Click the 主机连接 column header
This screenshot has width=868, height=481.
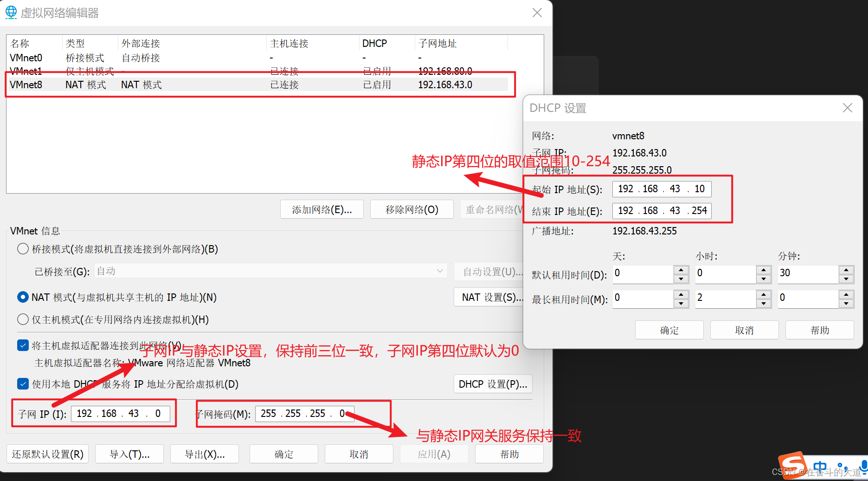tap(313, 43)
